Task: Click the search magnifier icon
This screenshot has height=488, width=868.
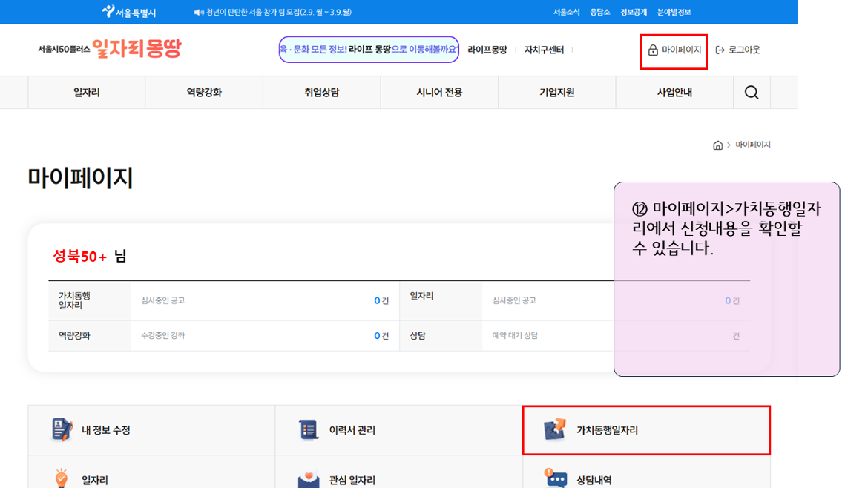Action: pyautogui.click(x=752, y=93)
